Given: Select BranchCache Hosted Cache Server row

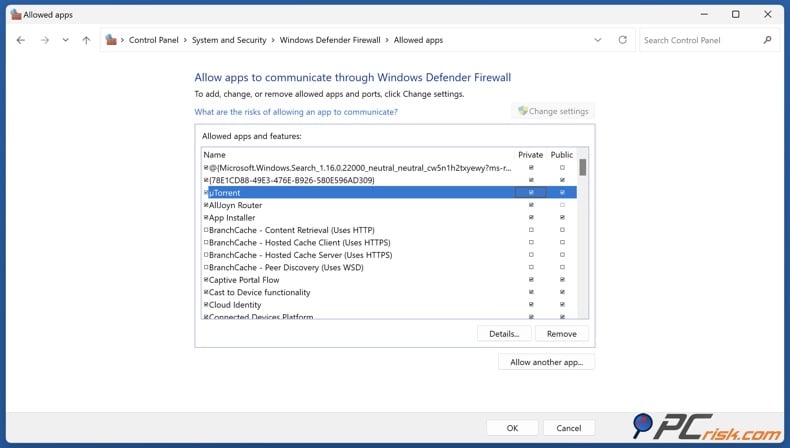Looking at the screenshot, I should [x=389, y=255].
